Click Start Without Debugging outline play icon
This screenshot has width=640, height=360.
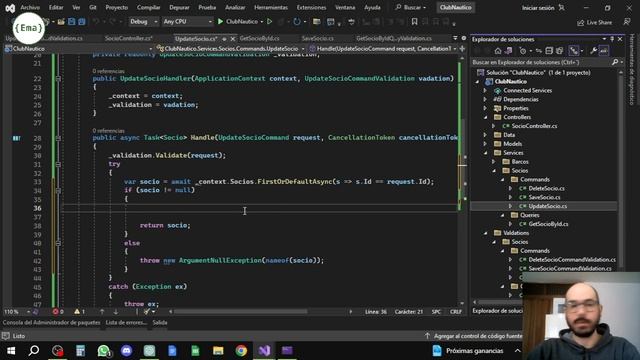click(269, 22)
